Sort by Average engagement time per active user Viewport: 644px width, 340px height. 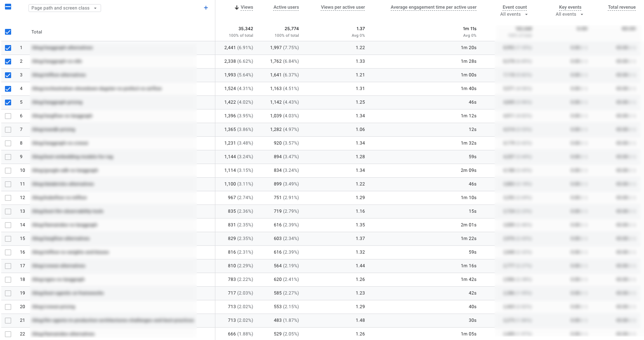pos(433,7)
